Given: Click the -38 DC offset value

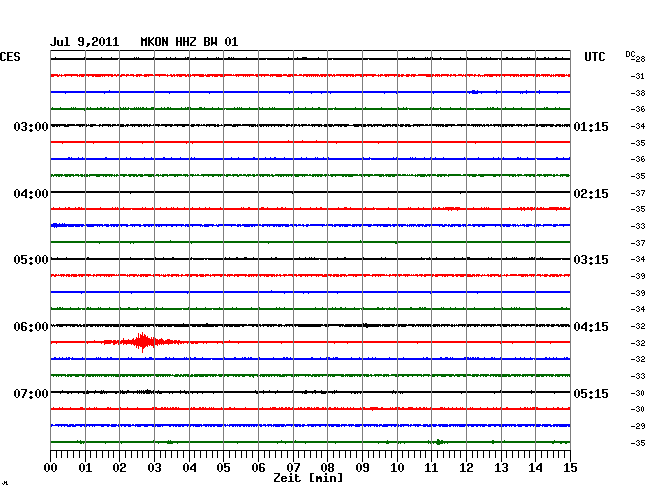Looking at the screenshot, I should click(638, 93).
